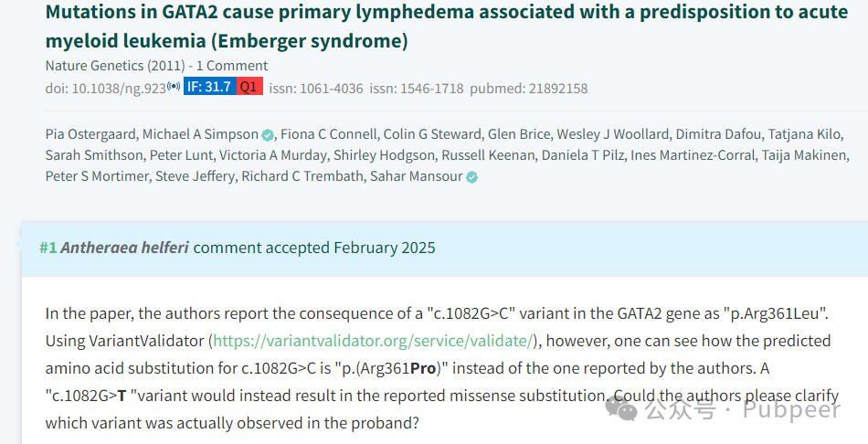Click the issn: 1546-1718 text
This screenshot has width=868, height=444.
coord(417,88)
